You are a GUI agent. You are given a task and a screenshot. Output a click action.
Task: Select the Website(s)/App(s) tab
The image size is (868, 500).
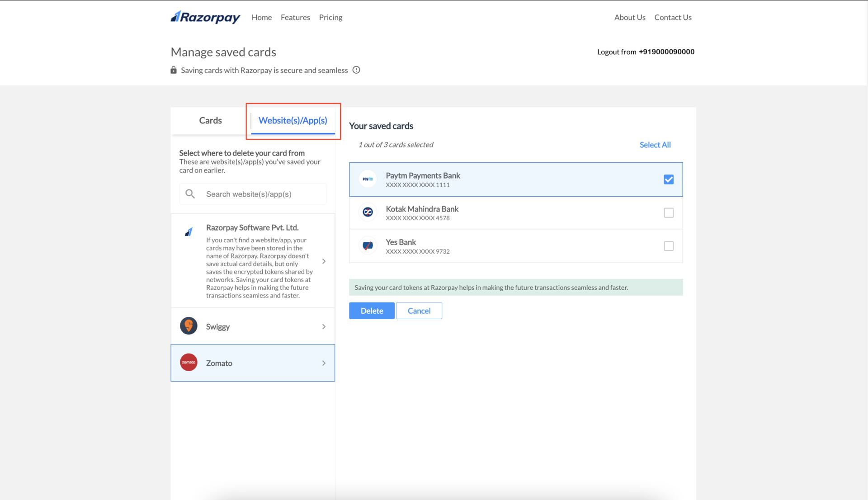293,120
